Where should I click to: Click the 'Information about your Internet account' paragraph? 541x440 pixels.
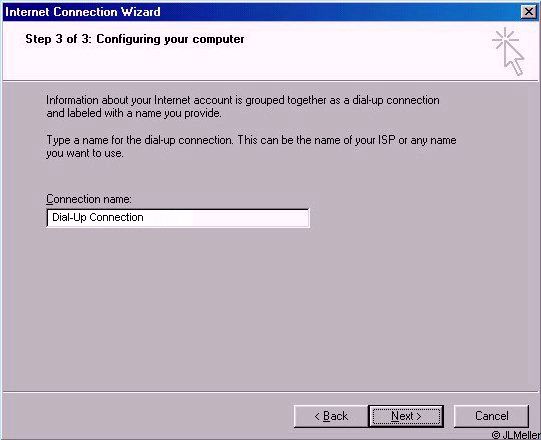click(x=243, y=107)
